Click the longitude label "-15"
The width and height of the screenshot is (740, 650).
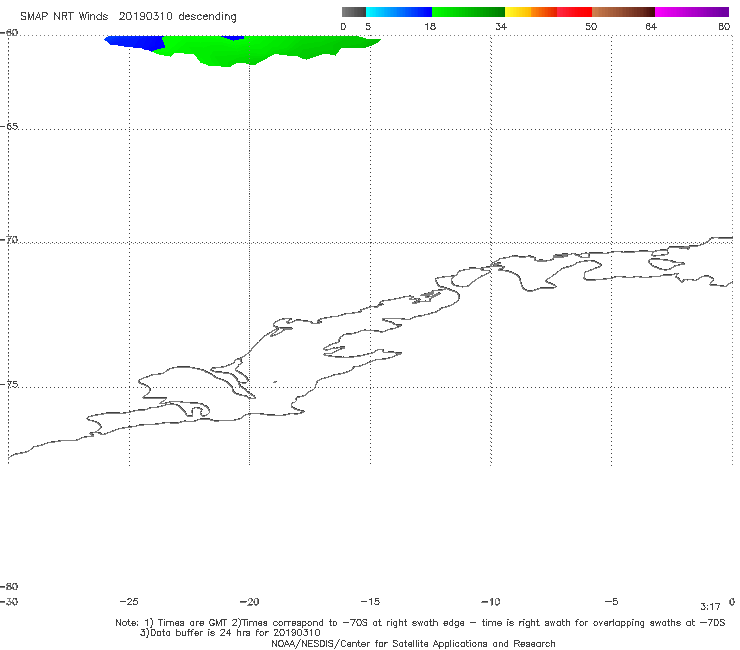pos(370,602)
